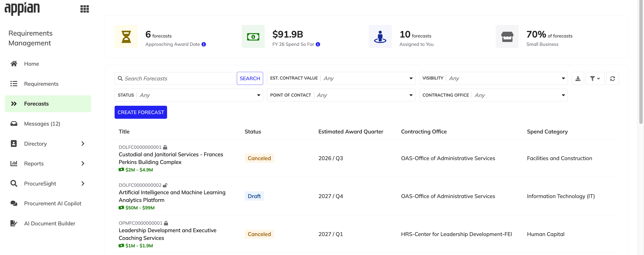Click the Procurement AI Copilot chat icon

14,203
